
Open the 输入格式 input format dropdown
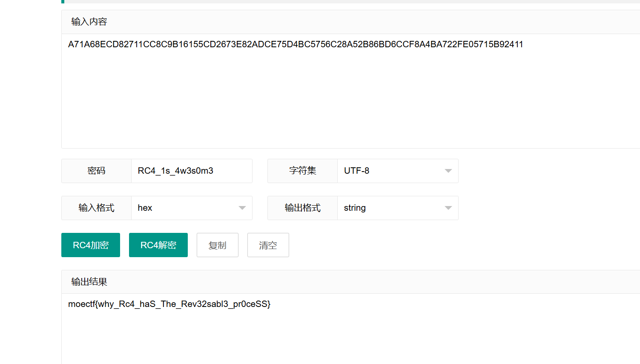point(192,208)
